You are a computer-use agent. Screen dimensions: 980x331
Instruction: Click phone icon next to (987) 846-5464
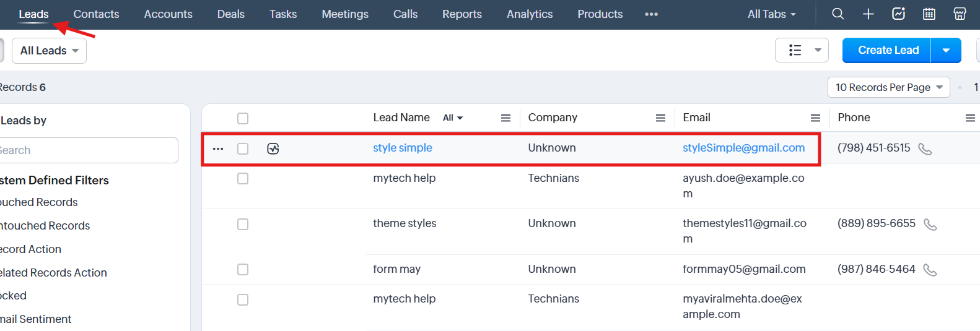[930, 270]
